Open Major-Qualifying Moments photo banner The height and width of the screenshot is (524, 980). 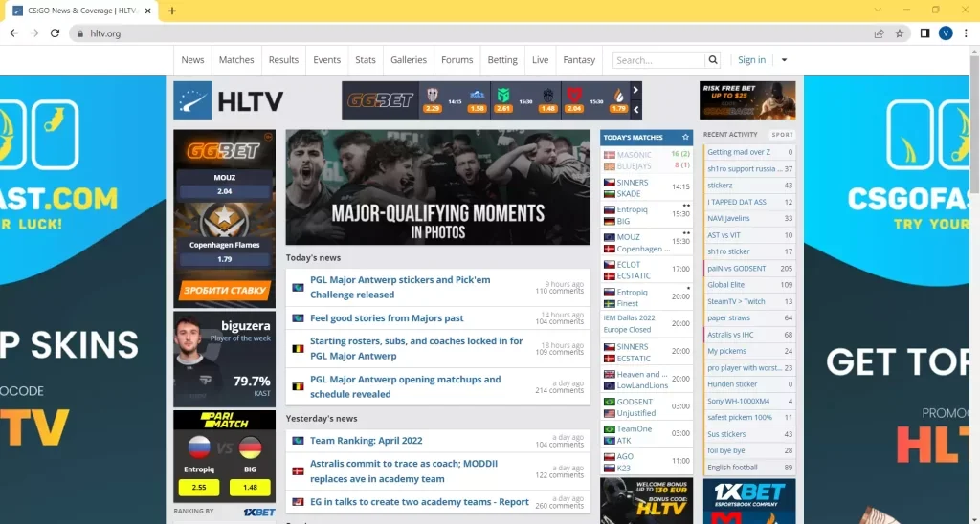pyautogui.click(x=437, y=187)
